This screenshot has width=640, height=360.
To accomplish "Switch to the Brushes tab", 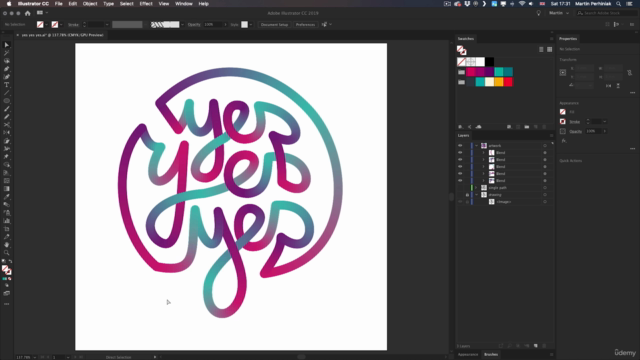I will pyautogui.click(x=491, y=354).
